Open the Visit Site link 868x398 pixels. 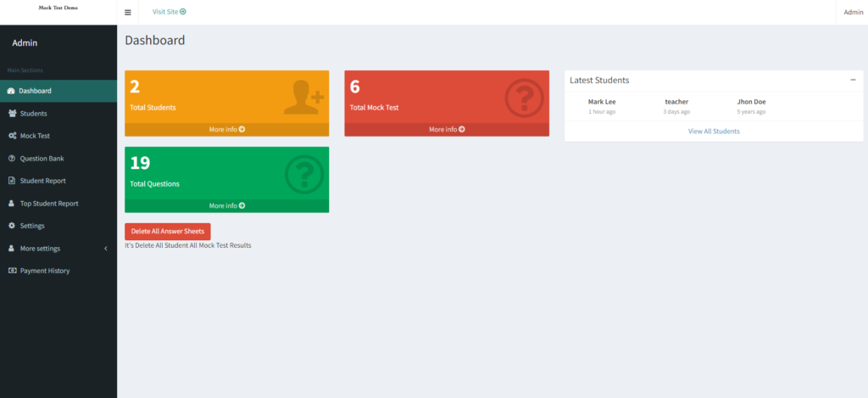[169, 12]
